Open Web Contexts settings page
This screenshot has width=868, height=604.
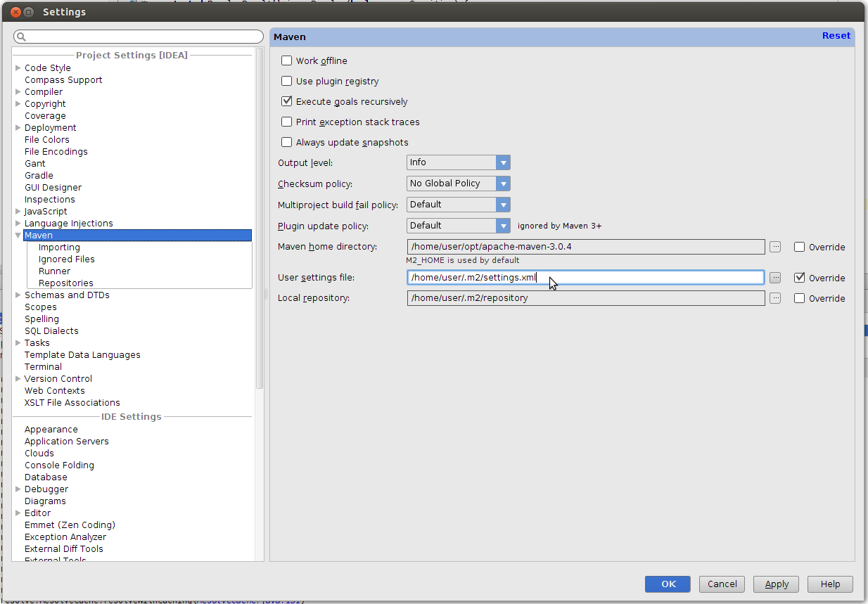pos(55,391)
